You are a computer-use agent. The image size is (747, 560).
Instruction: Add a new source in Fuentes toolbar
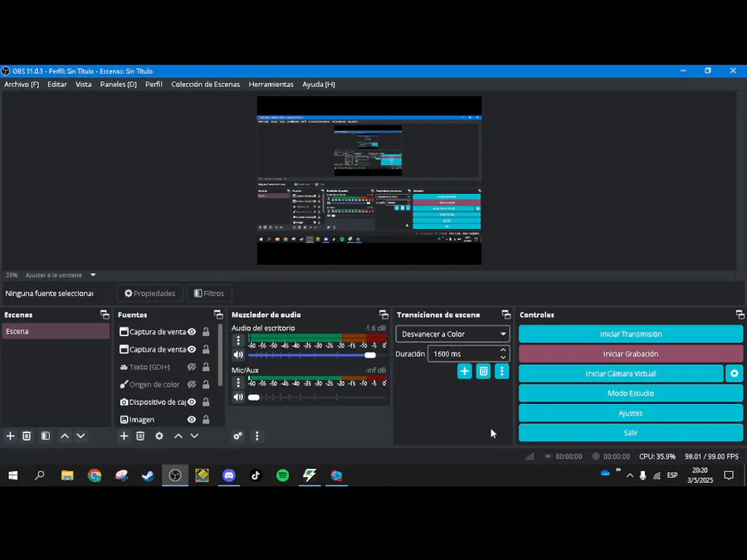(124, 436)
